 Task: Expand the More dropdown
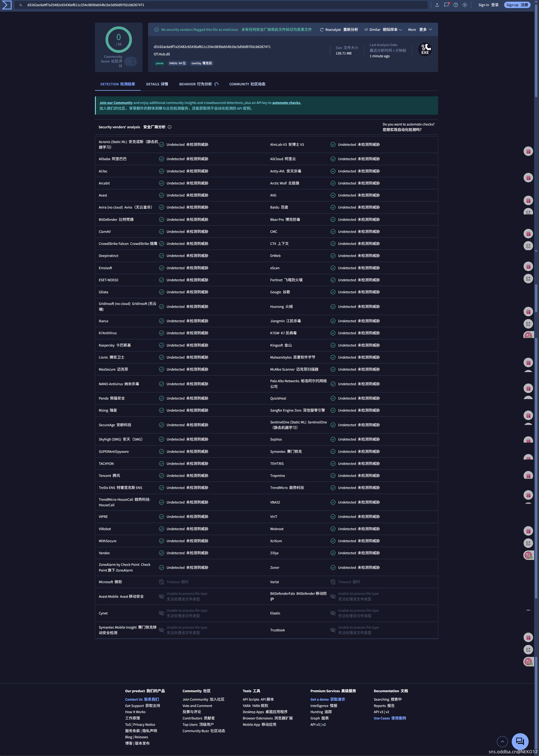click(420, 30)
